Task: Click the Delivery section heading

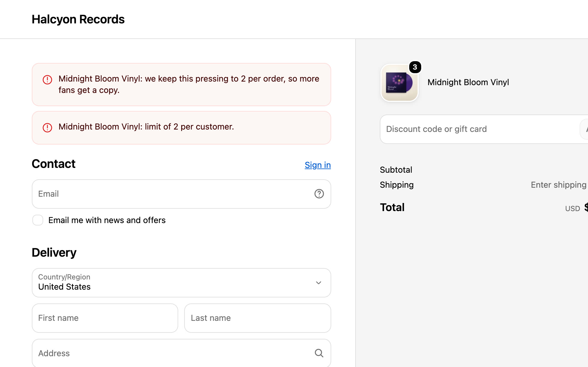Action: pos(54,252)
